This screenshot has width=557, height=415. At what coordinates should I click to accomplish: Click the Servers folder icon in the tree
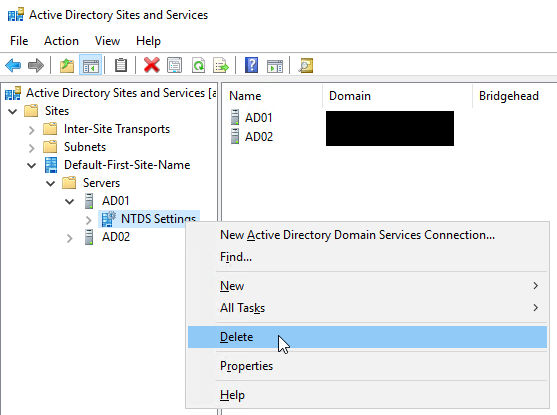(x=69, y=183)
